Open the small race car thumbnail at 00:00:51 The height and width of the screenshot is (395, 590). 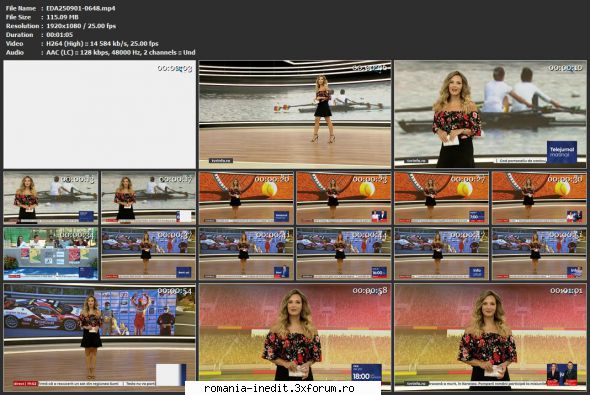coord(539,254)
